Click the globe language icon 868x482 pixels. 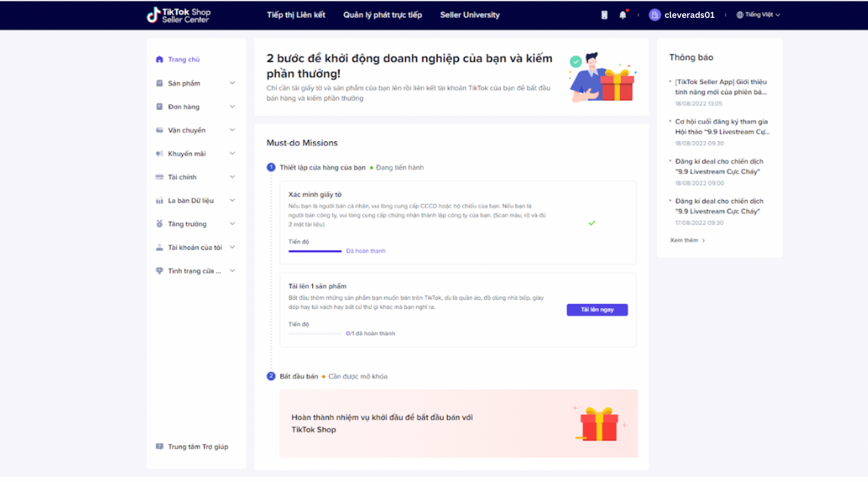point(740,14)
